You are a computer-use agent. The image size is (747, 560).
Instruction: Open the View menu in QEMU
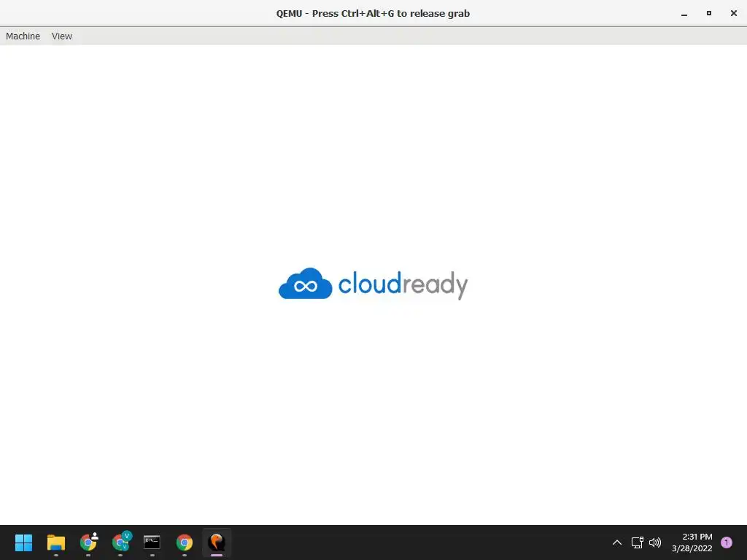pyautogui.click(x=62, y=36)
